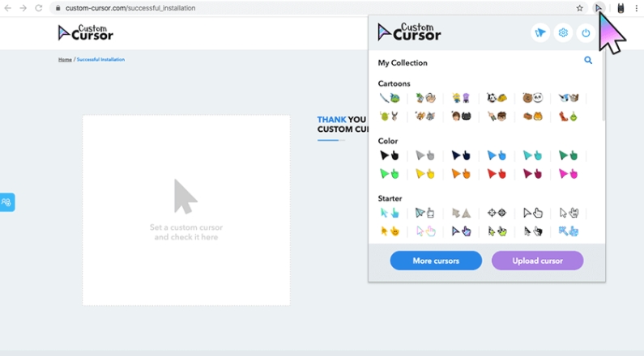Pick the yellow Color cursor
Screen dimensions: 644x356
[425, 174]
